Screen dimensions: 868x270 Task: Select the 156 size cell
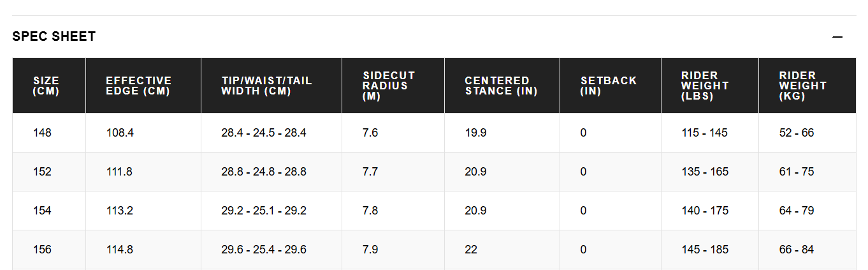tap(42, 250)
